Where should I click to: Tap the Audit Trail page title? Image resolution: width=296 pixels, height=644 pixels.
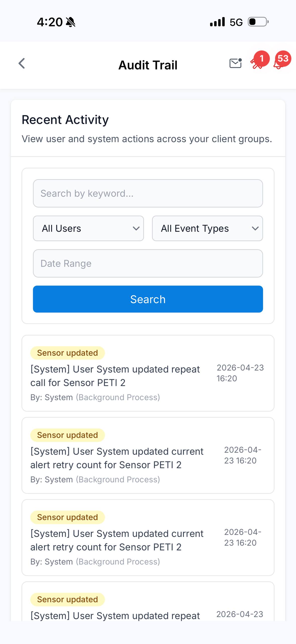148,65
